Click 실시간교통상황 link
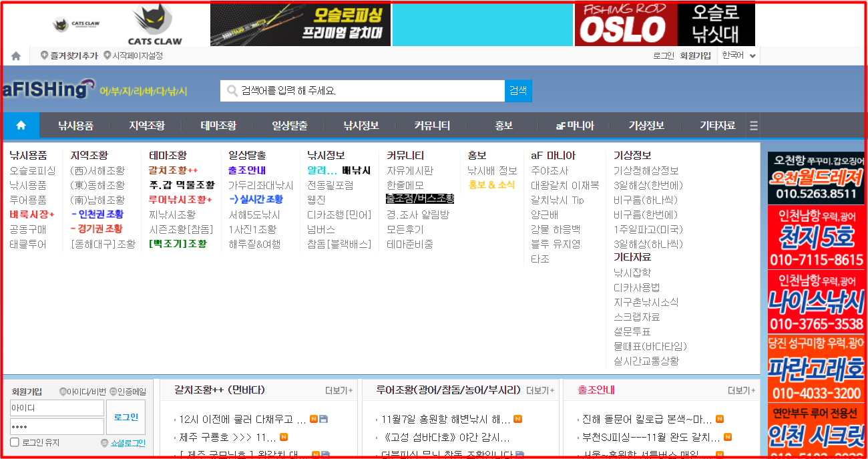The height and width of the screenshot is (459, 868). tap(646, 361)
